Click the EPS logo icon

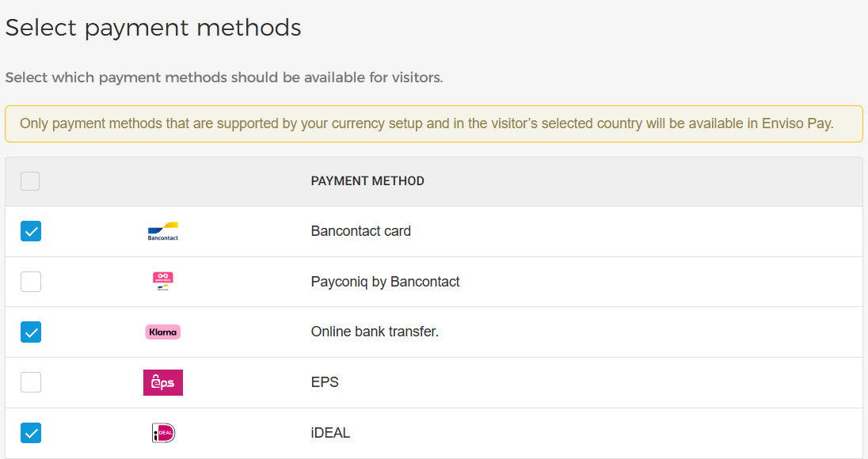coord(163,383)
